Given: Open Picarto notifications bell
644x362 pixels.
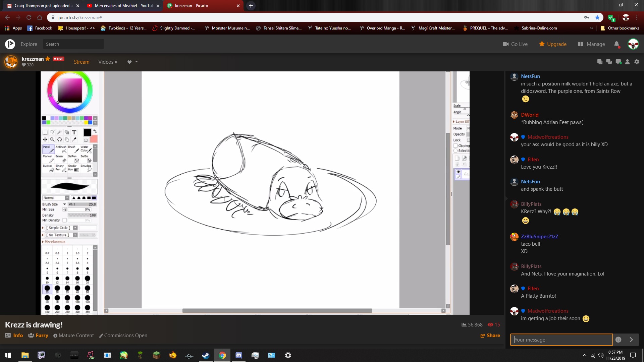Looking at the screenshot, I should coord(616,44).
